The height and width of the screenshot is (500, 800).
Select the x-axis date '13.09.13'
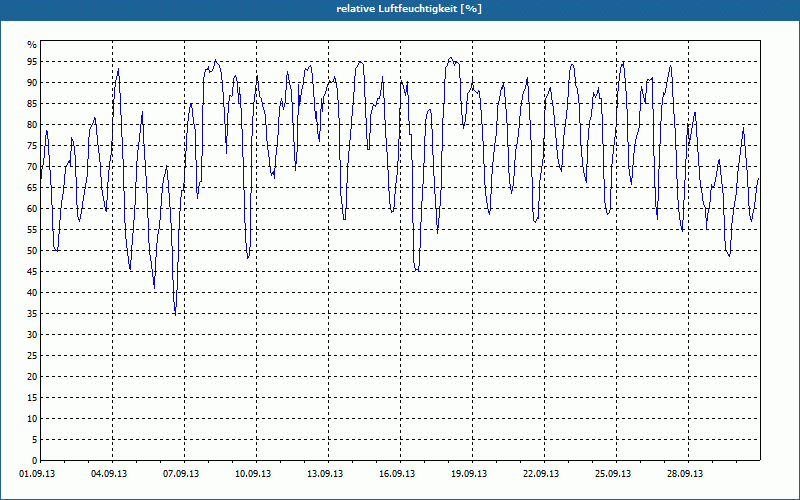pyautogui.click(x=324, y=474)
